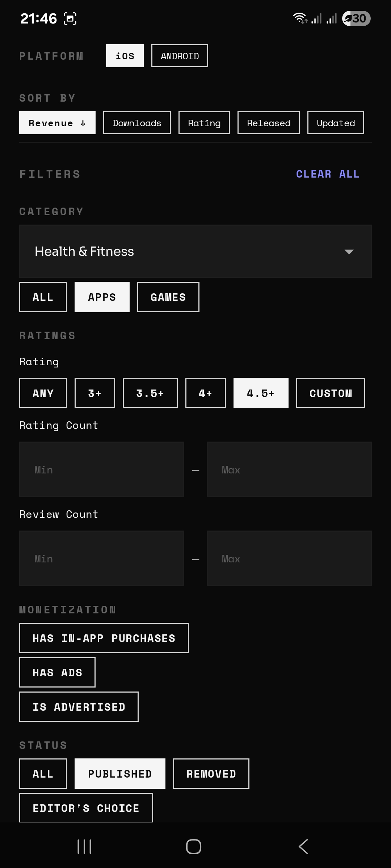391x868 pixels.
Task: Enable the HAS IN-APP PURCHASES filter
Action: click(x=104, y=638)
